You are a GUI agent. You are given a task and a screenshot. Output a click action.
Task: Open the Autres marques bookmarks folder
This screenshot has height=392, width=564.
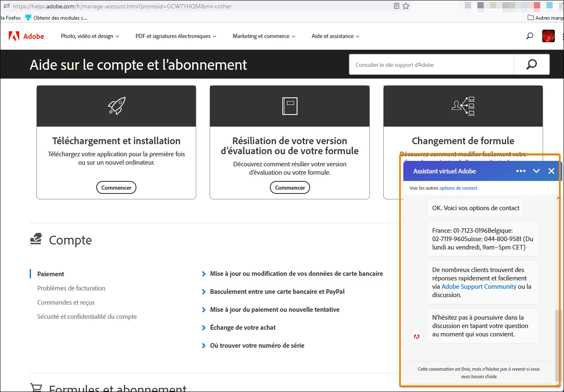coord(546,18)
